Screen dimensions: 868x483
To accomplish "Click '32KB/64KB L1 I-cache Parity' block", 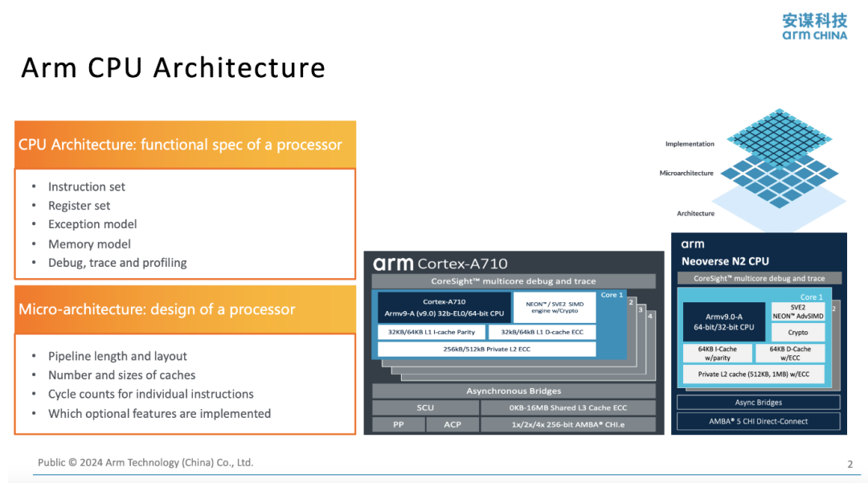I will (432, 333).
